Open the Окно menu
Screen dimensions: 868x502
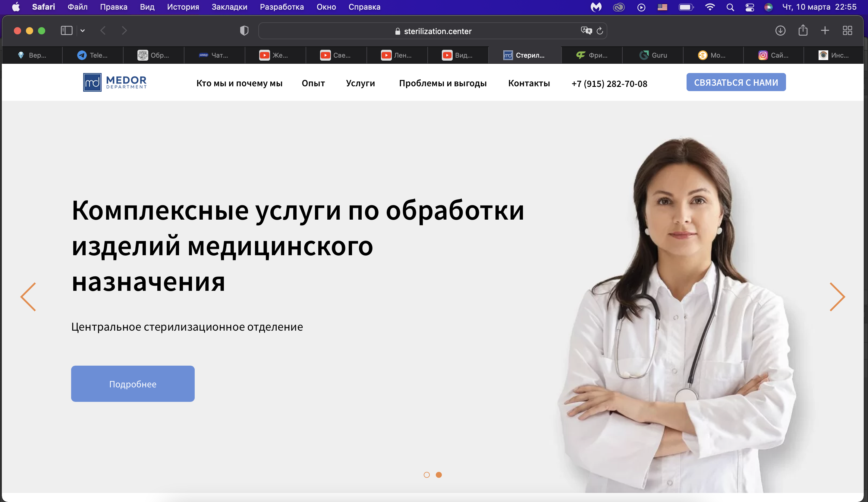click(326, 7)
